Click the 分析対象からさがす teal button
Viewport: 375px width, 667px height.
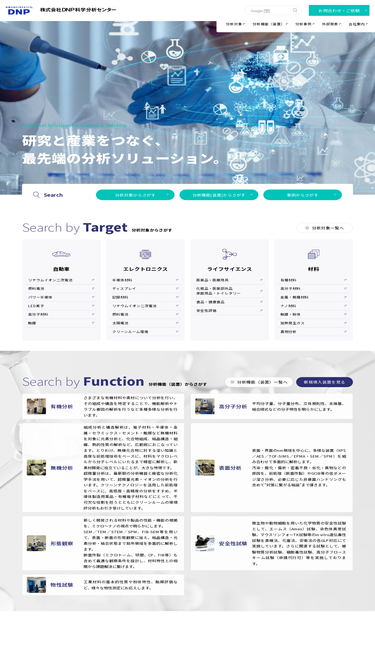pyautogui.click(x=135, y=195)
